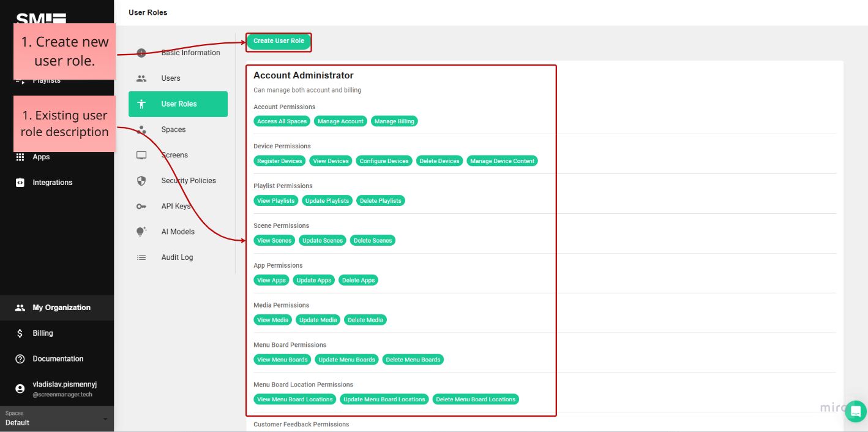Click the Documentation question mark icon
This screenshot has width=868, height=432.
[20, 358]
